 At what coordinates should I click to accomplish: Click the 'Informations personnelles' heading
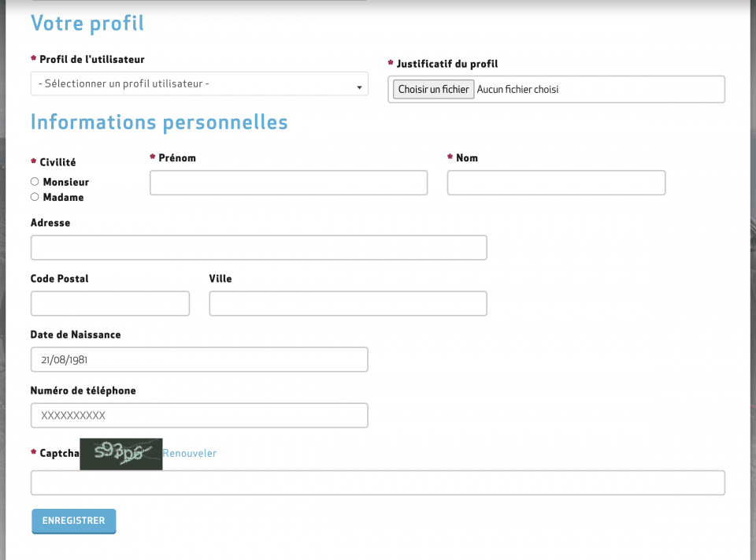pyautogui.click(x=159, y=122)
